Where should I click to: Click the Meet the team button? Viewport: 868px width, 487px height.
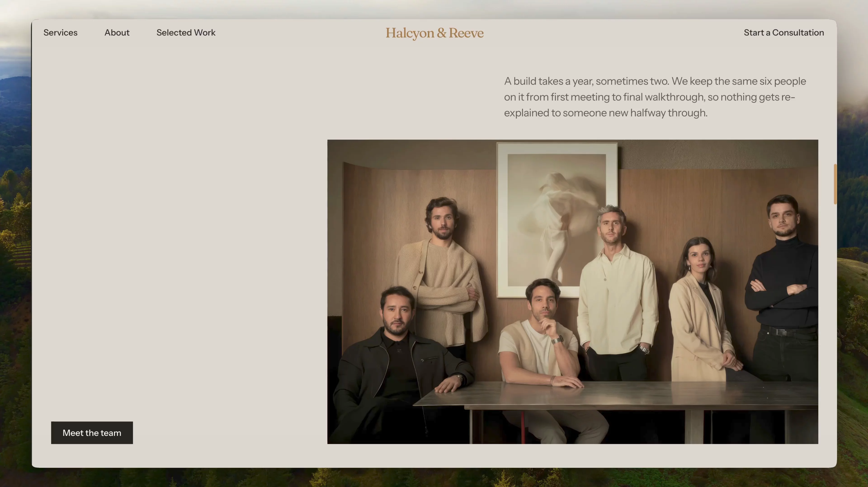point(92,433)
